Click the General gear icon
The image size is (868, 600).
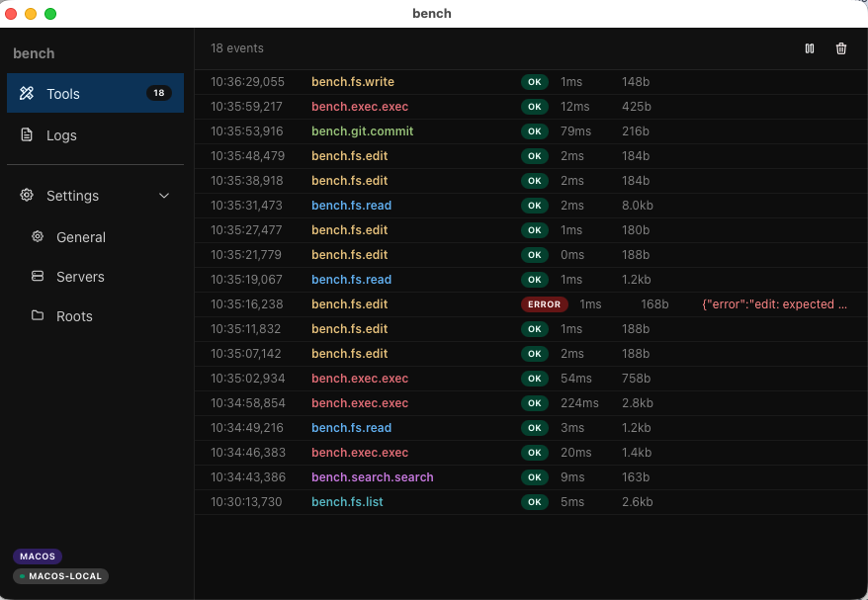coord(38,236)
